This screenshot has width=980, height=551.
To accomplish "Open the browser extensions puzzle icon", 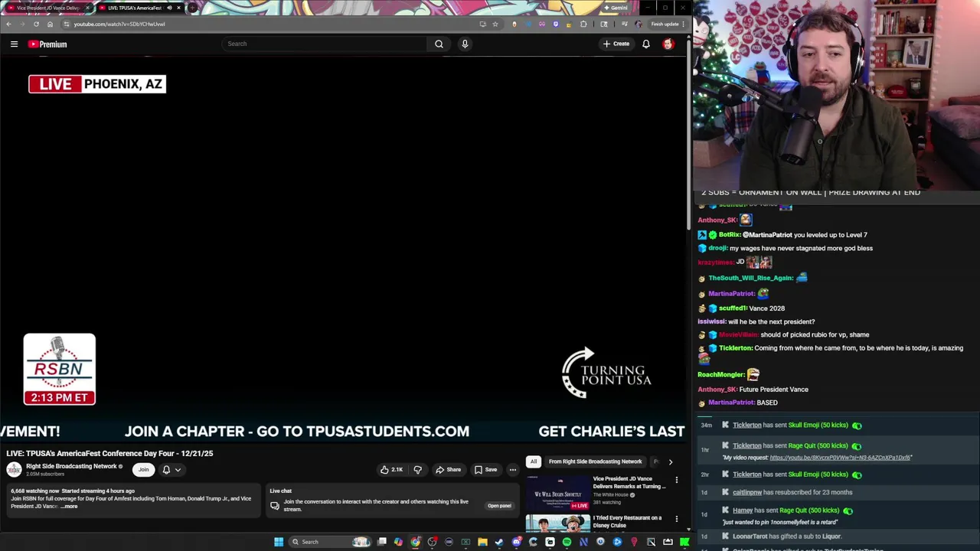I will pos(583,24).
